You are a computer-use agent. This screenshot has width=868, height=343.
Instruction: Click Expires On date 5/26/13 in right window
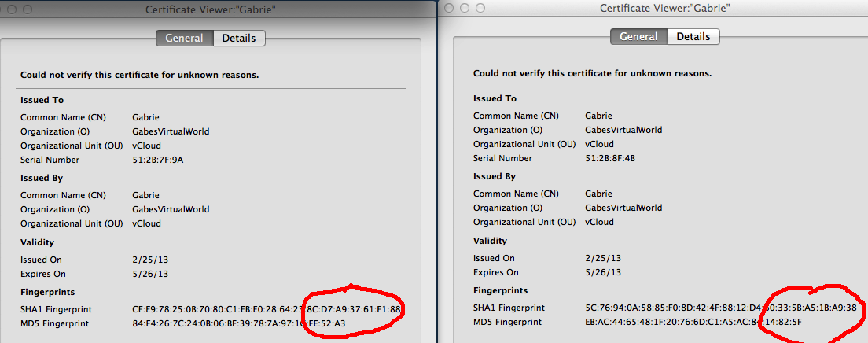(x=603, y=273)
